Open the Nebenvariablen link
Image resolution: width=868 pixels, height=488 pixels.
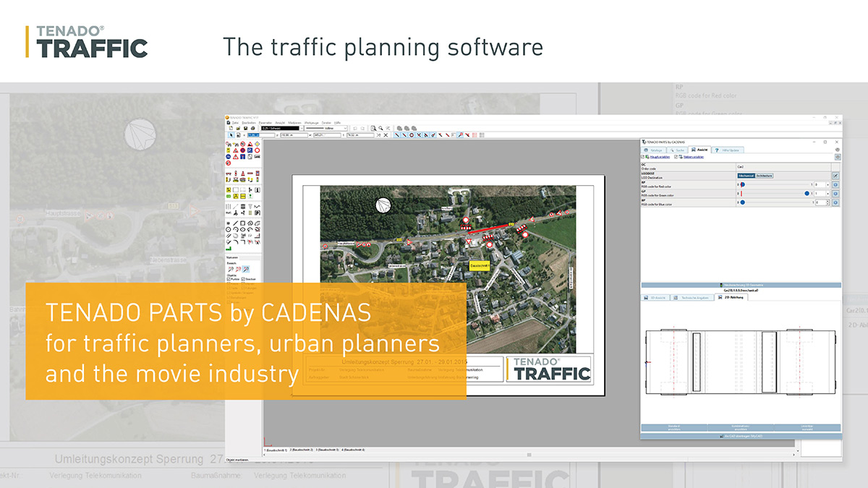pos(694,157)
